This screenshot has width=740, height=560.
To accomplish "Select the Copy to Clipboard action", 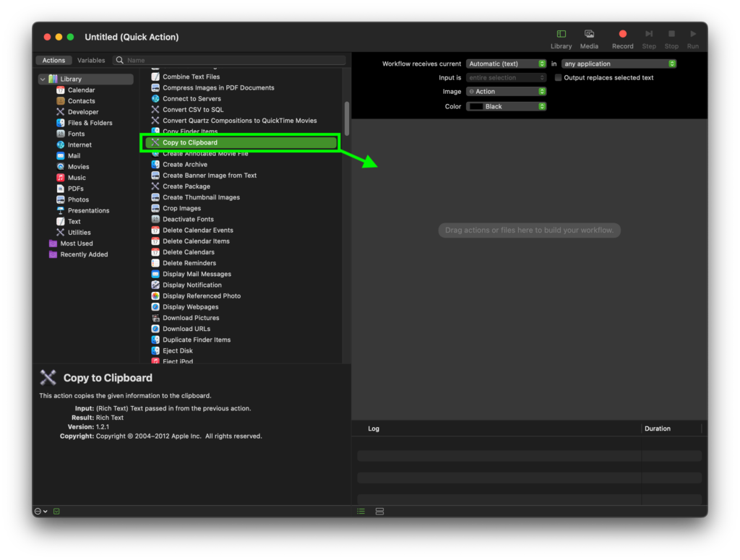I will [x=240, y=142].
